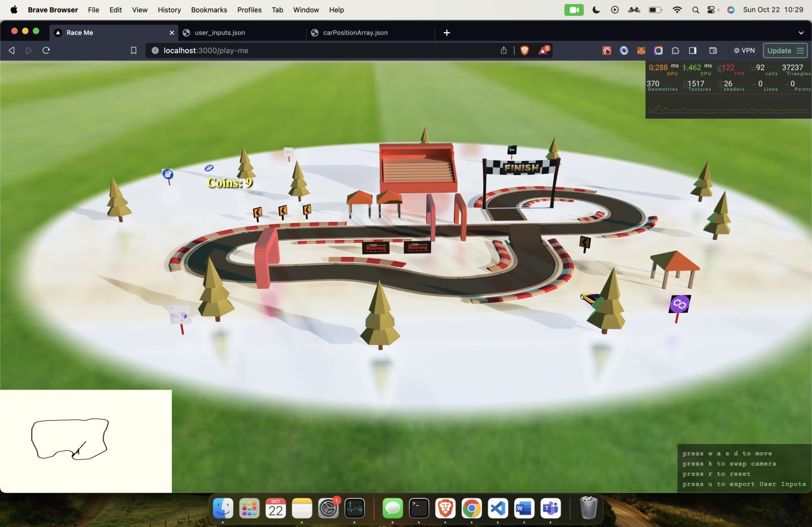Click 'press u to export User Inputs' text
The image size is (812, 527).
[x=744, y=484]
